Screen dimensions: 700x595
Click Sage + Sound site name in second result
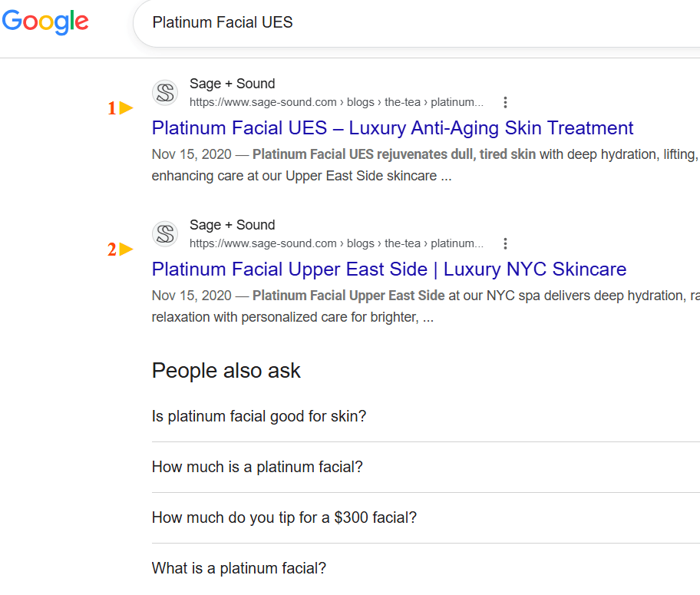click(x=232, y=225)
